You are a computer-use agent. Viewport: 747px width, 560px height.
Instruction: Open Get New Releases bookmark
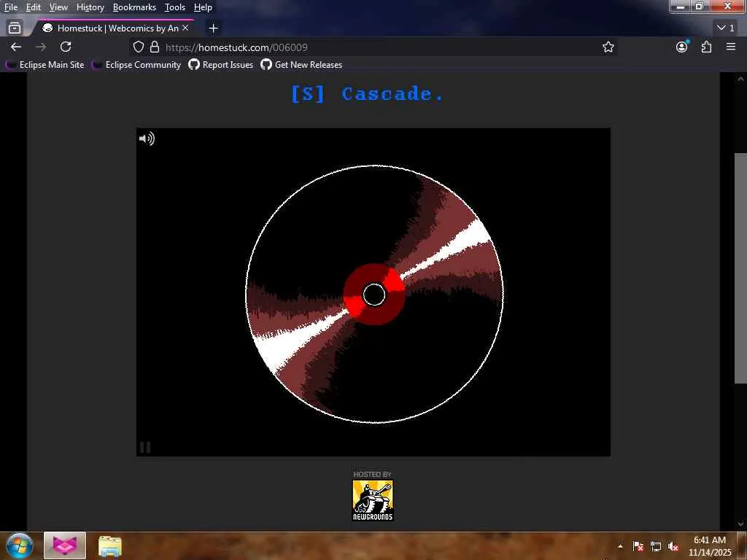click(x=301, y=65)
